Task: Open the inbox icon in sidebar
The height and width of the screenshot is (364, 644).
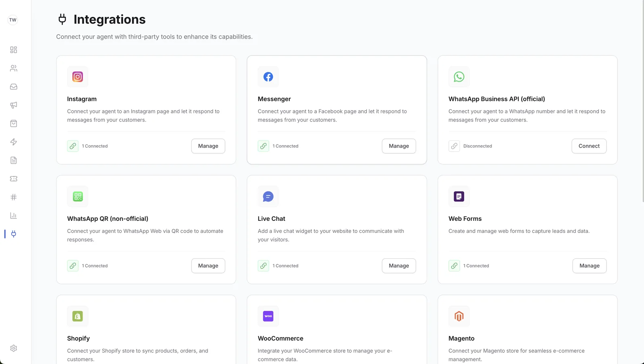Action: click(x=13, y=87)
